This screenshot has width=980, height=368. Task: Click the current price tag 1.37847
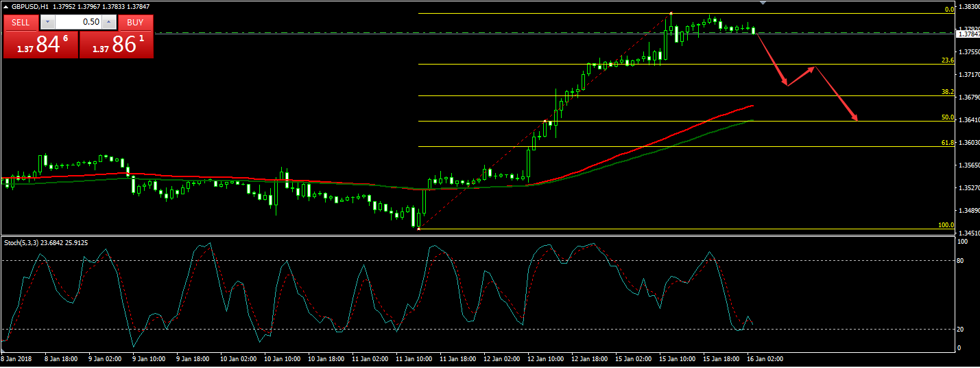click(968, 34)
